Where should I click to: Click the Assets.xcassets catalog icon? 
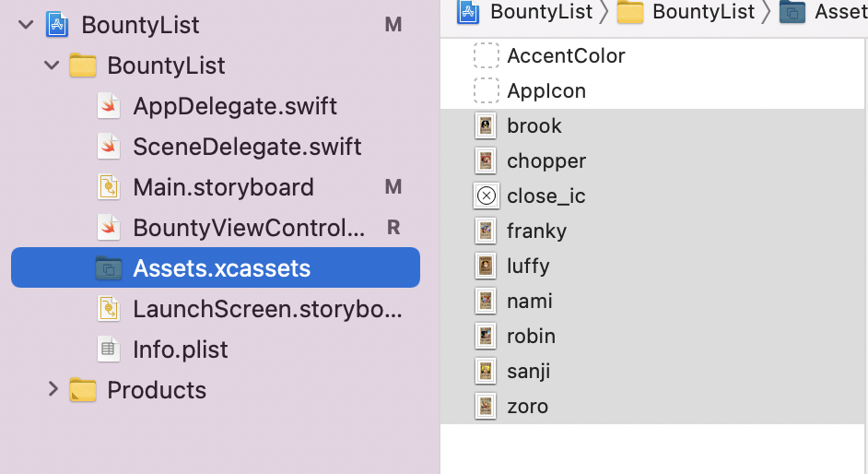coord(109,268)
